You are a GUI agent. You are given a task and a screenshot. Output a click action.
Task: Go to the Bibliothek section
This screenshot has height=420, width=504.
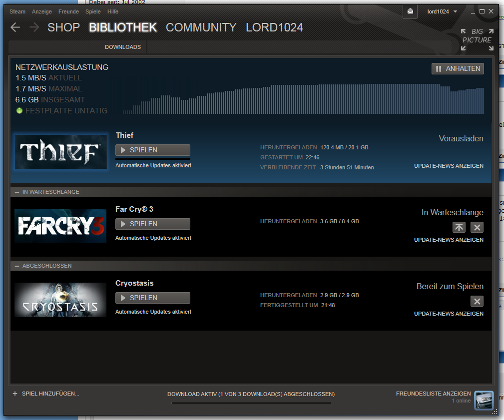[123, 27]
